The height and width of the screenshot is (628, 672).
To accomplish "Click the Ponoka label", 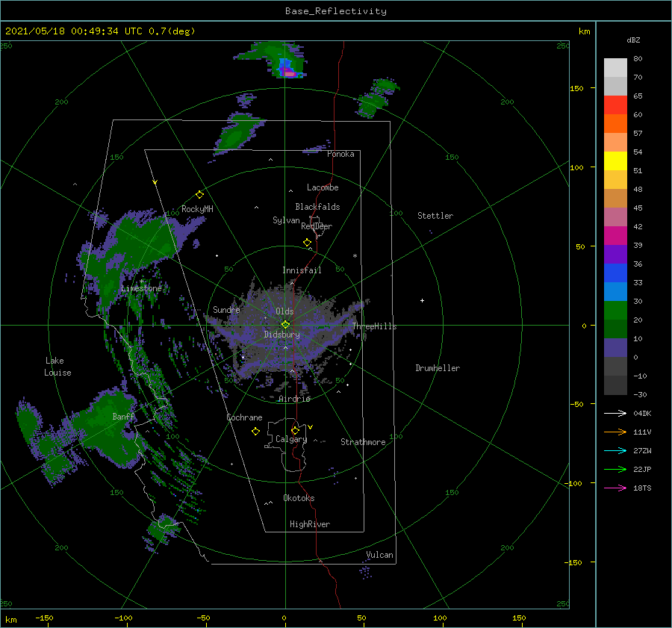I will [x=340, y=155].
